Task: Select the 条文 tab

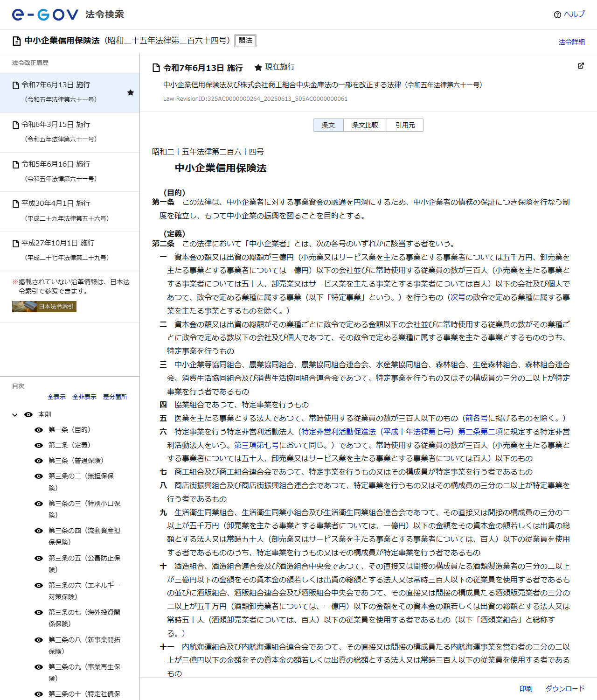Action: [x=328, y=125]
